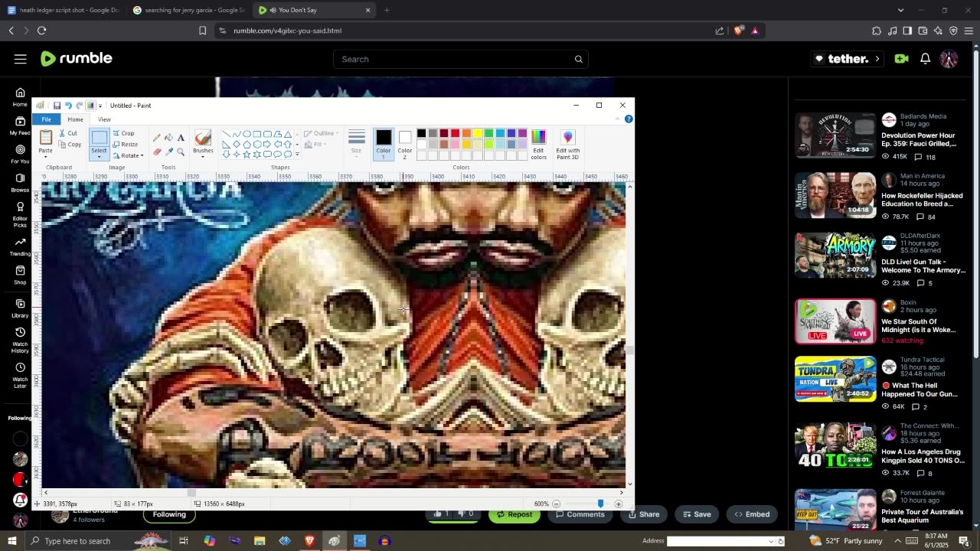Open Watch History in Rumble sidebar

coord(20,339)
